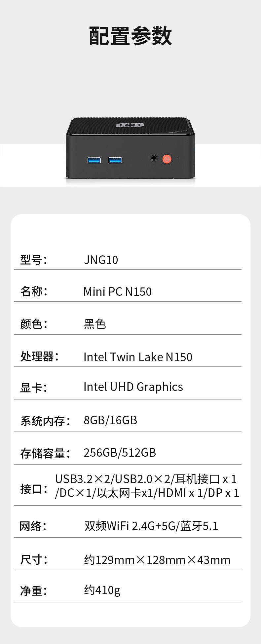Click the headphone jack on the front panel
This screenshot has height=644, width=261.
pos(154,158)
